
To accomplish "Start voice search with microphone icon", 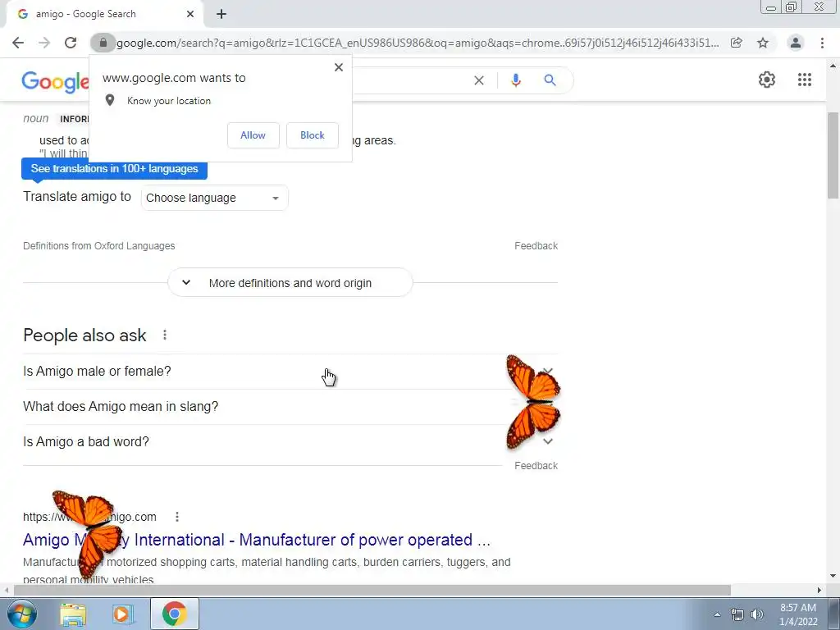I will tap(516, 80).
